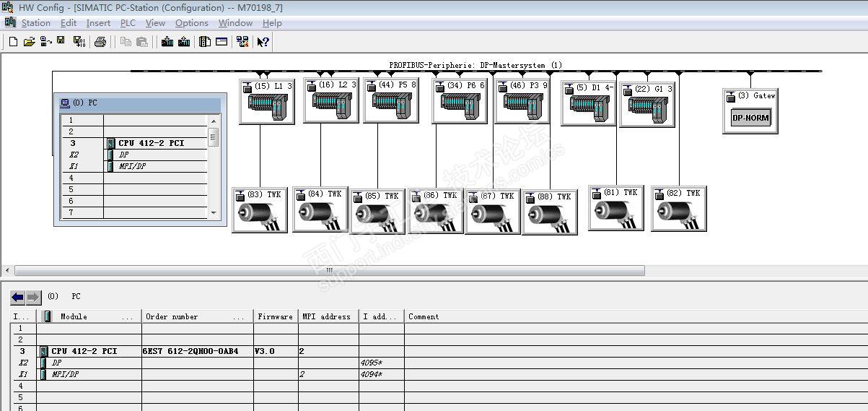The image size is (868, 411).
Task: Select the (84) TWK encoder
Action: coord(320,209)
